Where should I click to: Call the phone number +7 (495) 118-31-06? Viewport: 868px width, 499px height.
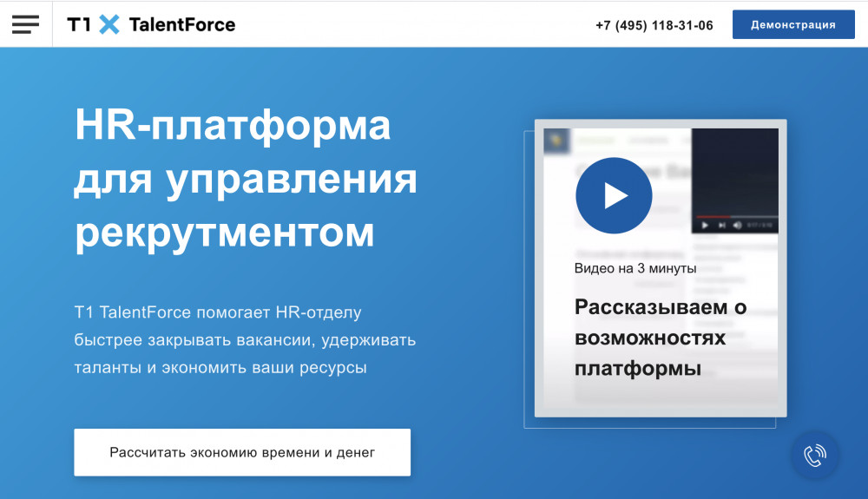tap(654, 25)
